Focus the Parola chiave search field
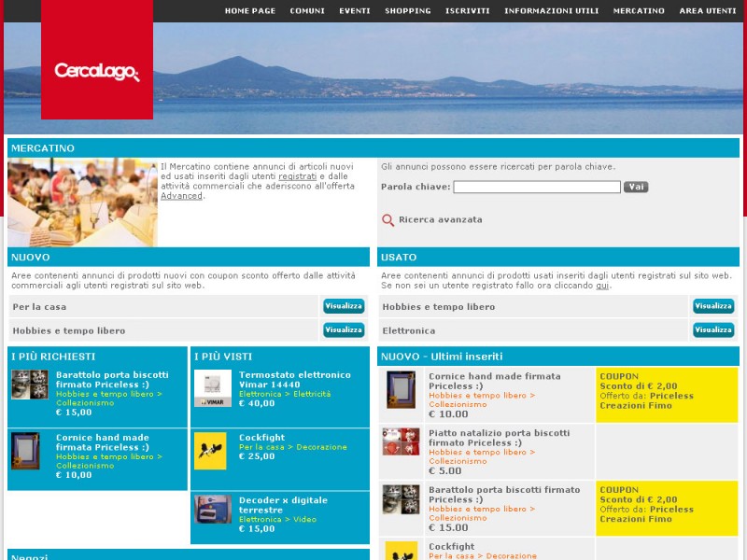The width and height of the screenshot is (747, 560). (x=536, y=187)
